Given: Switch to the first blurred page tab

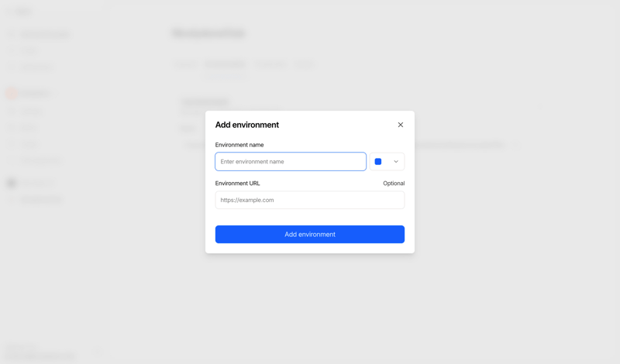Looking at the screenshot, I should pos(185,64).
